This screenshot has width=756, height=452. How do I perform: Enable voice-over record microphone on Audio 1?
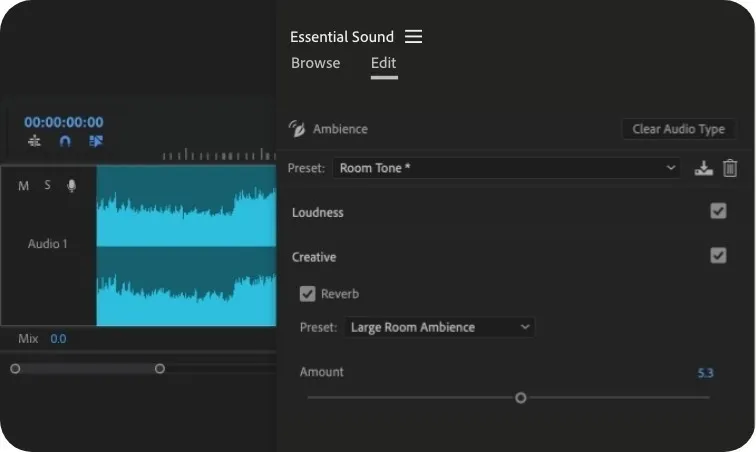(x=71, y=186)
